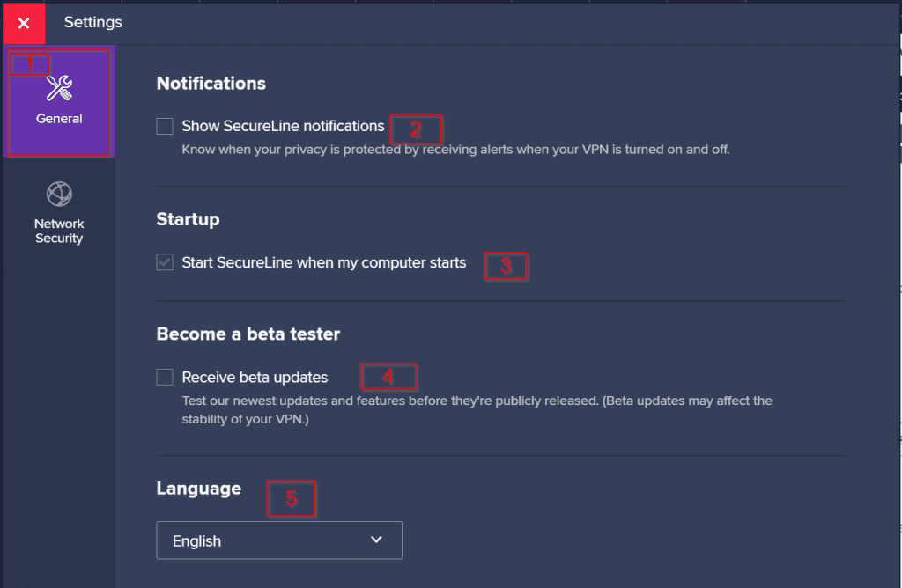Switch to the Network Security tab
Viewport: 902px width, 588px height.
click(59, 213)
